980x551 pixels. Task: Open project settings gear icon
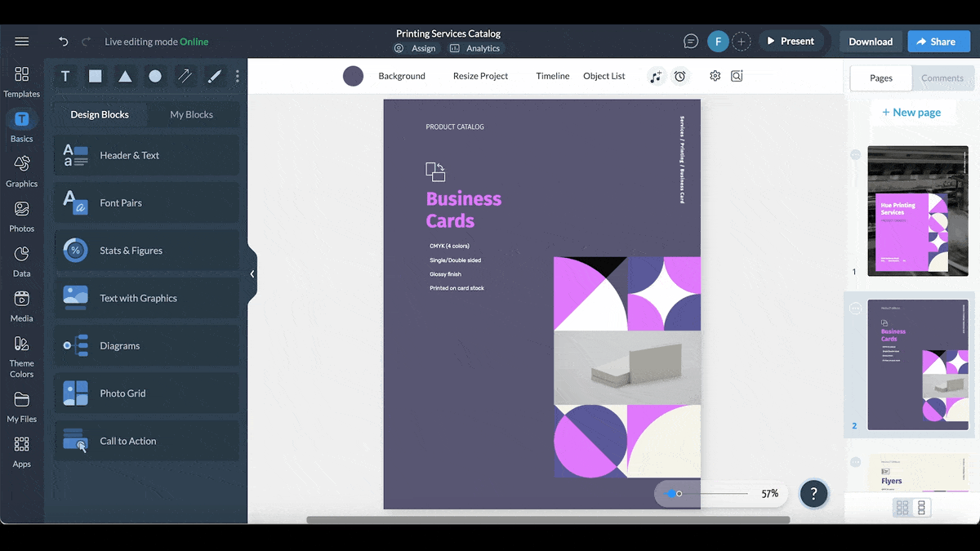click(x=715, y=76)
